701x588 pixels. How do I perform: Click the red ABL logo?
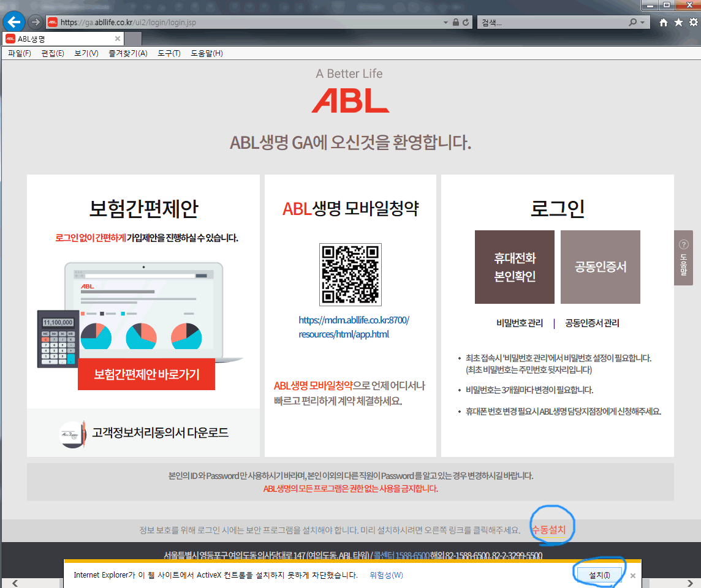351,100
